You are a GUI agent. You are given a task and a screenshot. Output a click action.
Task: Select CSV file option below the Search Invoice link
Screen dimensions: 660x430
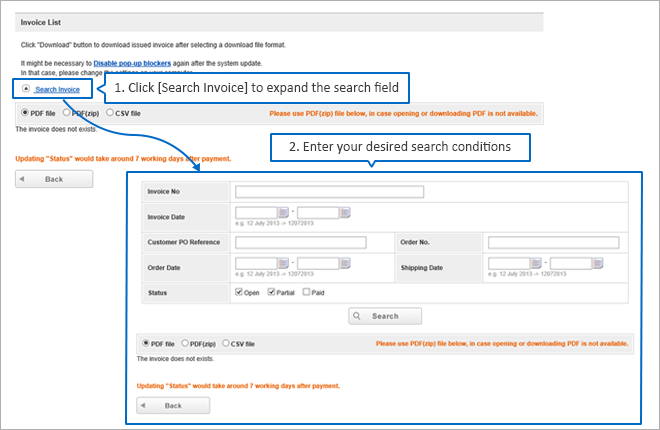(109, 113)
